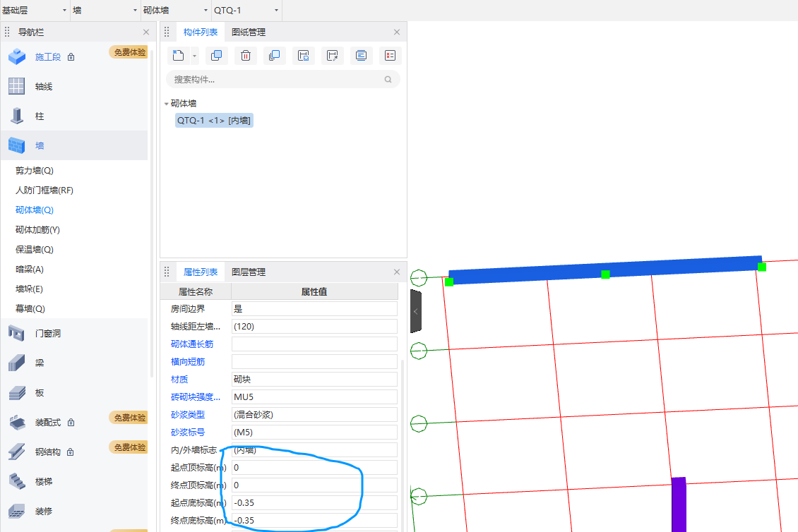This screenshot has height=532, width=798.
Task: Click the 楼梯 stairs icon
Action: point(17,481)
